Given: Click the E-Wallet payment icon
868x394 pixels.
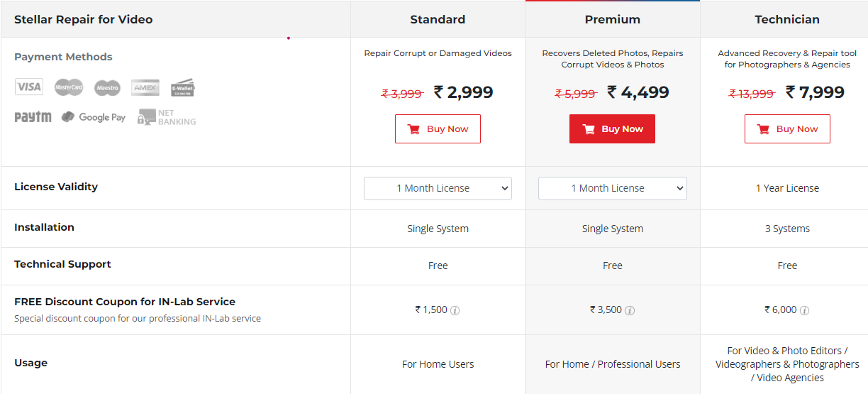Looking at the screenshot, I should pyautogui.click(x=182, y=87).
